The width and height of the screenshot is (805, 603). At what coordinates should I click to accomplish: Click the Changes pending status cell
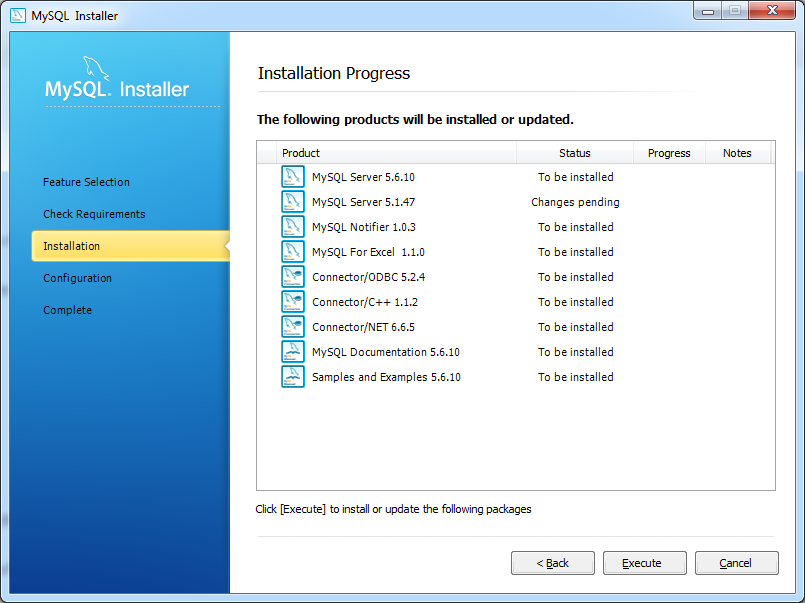[x=575, y=202]
